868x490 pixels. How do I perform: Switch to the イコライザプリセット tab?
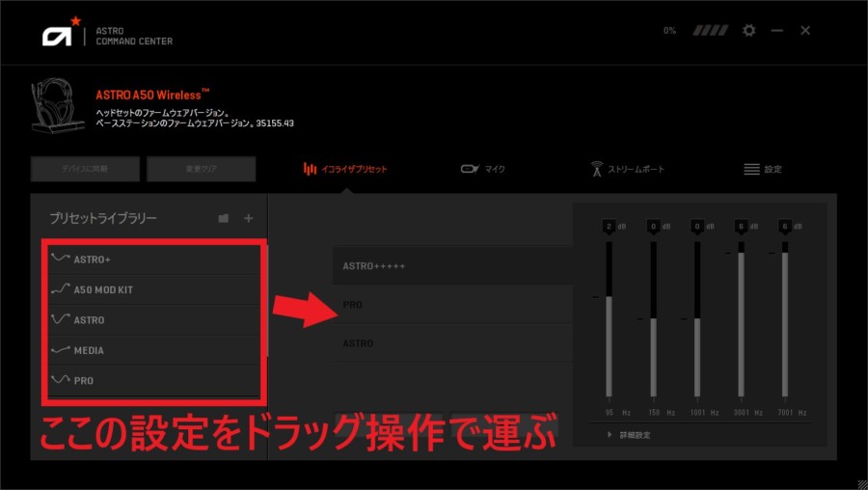(x=345, y=169)
